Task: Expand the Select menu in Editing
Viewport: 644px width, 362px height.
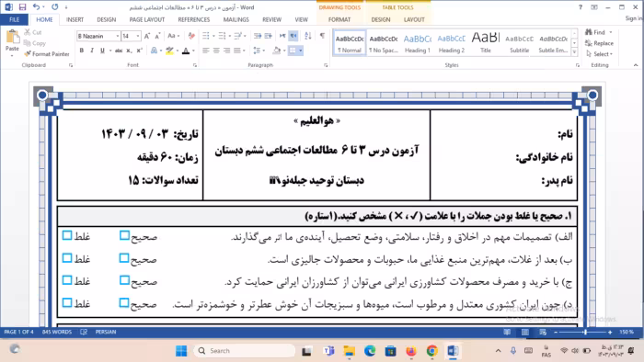Action: [x=600, y=54]
